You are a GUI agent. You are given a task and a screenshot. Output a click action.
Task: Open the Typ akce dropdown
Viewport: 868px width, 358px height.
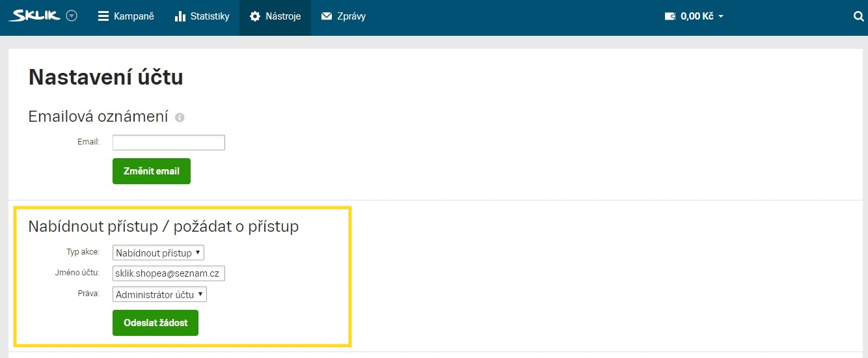(x=158, y=253)
